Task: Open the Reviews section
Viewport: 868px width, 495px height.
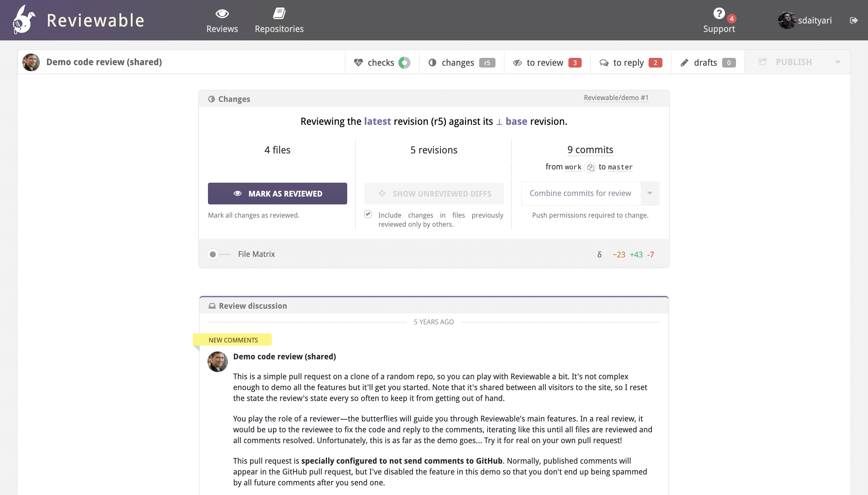Action: point(222,20)
